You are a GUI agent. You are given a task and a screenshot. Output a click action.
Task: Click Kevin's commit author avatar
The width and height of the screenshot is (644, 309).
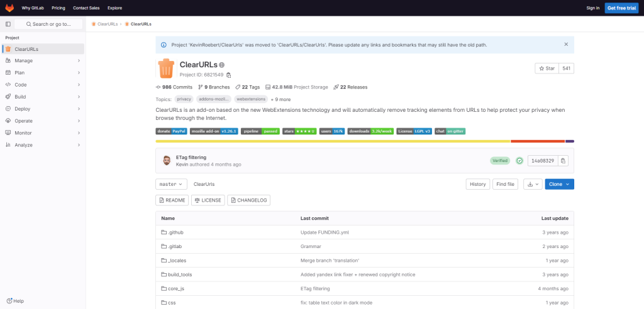pos(167,160)
